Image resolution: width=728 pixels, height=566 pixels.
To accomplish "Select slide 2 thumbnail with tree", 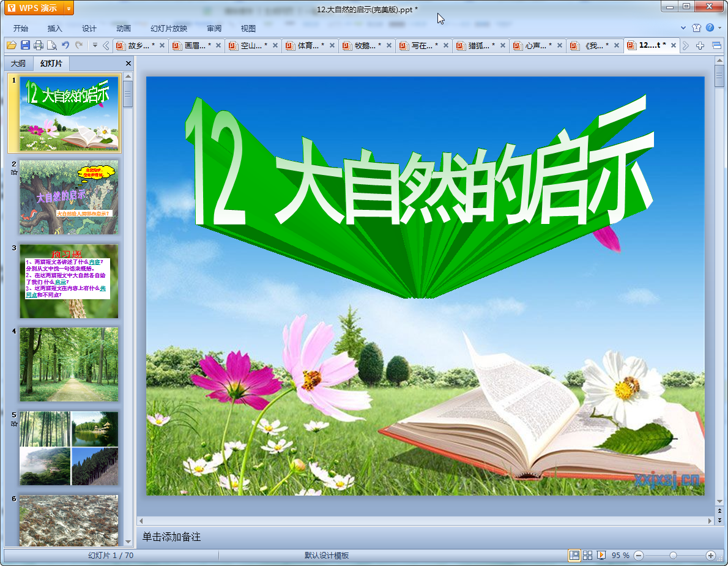I will 69,197.
